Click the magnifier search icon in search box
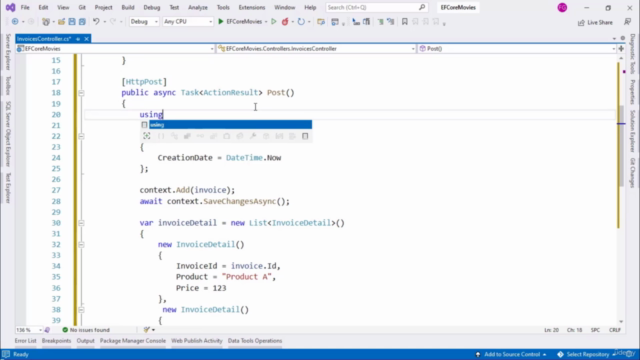 (422, 7)
